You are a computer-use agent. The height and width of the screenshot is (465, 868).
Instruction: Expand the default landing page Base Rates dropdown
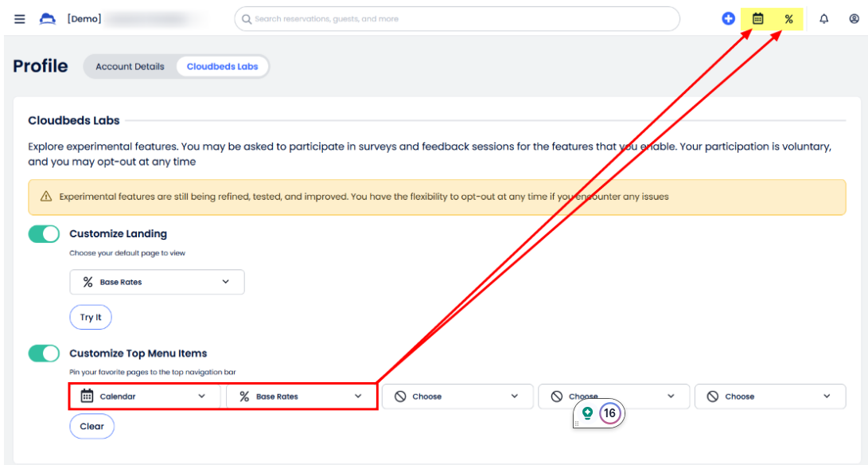[x=157, y=282]
